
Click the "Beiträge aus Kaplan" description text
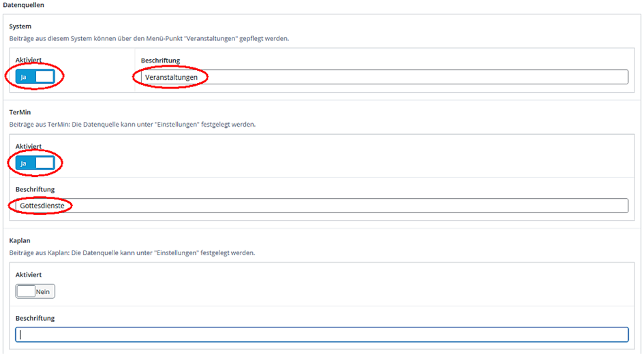pyautogui.click(x=132, y=253)
